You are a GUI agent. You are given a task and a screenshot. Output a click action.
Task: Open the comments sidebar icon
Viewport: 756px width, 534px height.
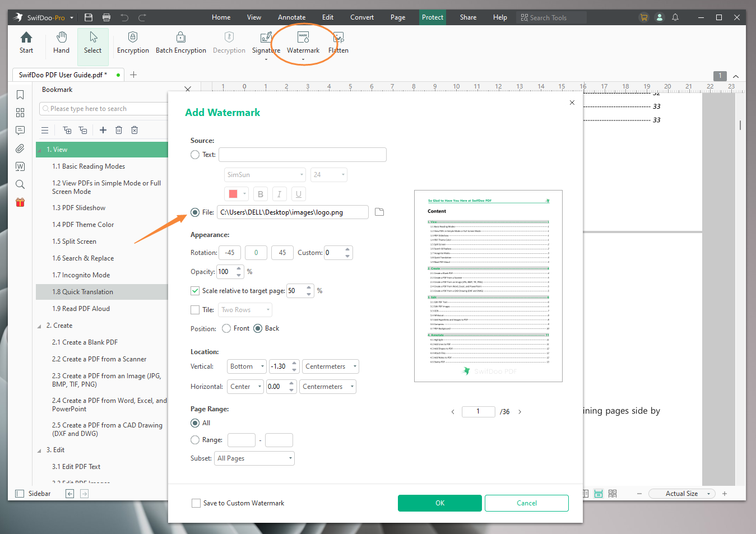(x=20, y=131)
